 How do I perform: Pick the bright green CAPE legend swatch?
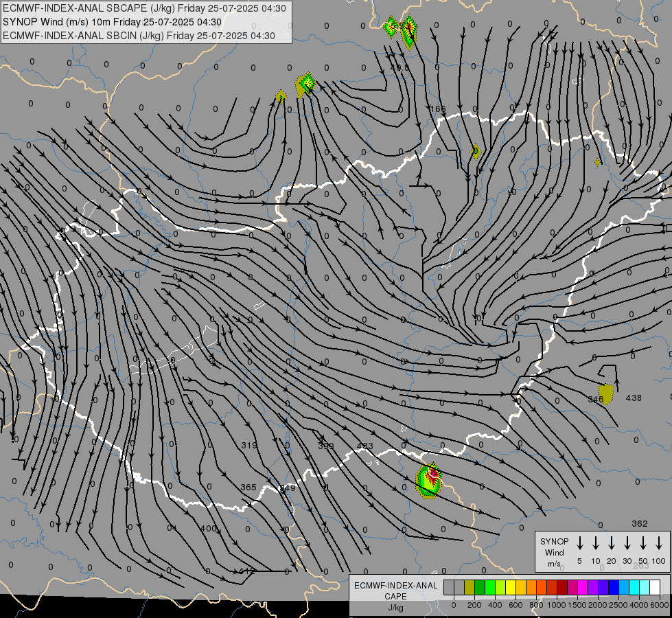490,587
